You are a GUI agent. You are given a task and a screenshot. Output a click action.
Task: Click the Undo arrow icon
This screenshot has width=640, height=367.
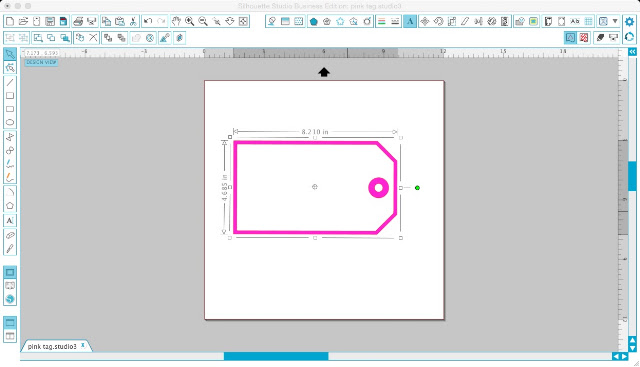pos(148,21)
